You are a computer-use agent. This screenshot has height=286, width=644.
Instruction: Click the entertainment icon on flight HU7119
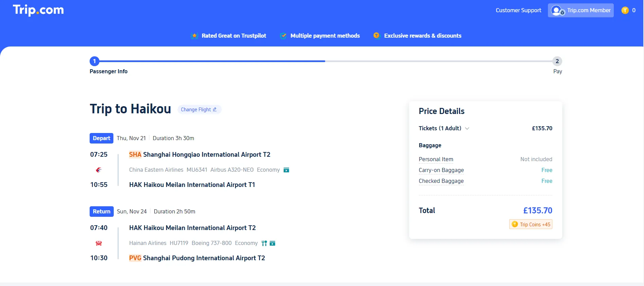[272, 243]
